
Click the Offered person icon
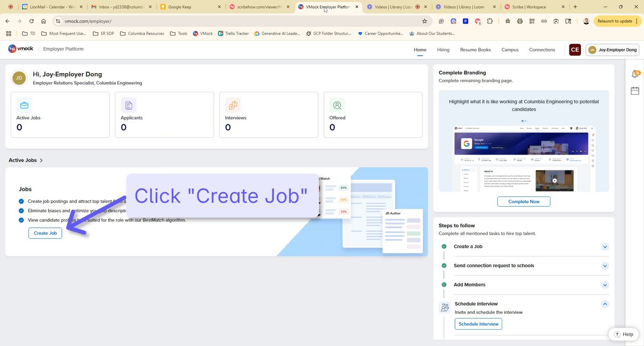(x=337, y=105)
